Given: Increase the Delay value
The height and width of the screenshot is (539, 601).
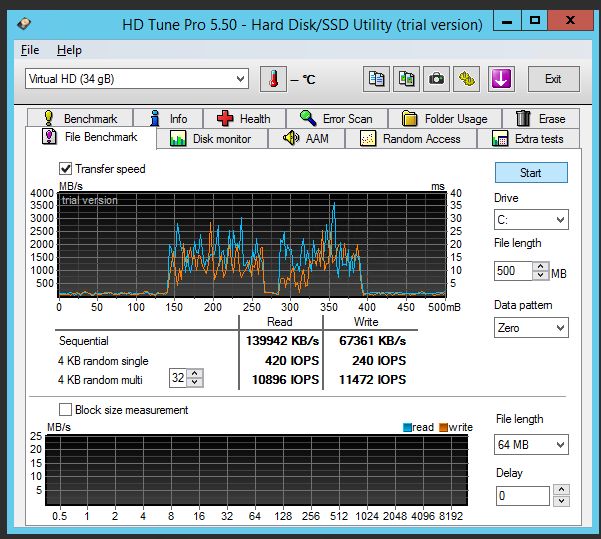Looking at the screenshot, I should 562,489.
